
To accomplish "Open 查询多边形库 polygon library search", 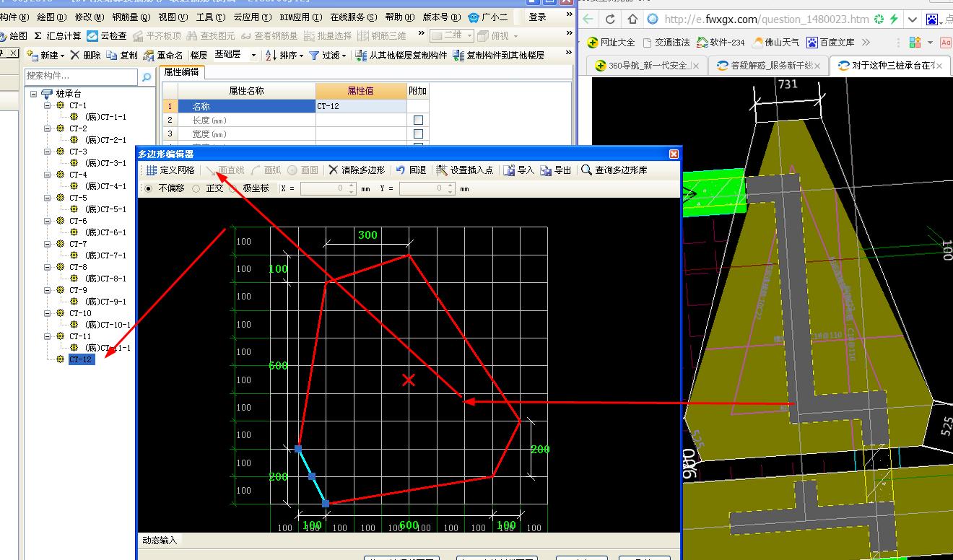I will pyautogui.click(x=614, y=170).
